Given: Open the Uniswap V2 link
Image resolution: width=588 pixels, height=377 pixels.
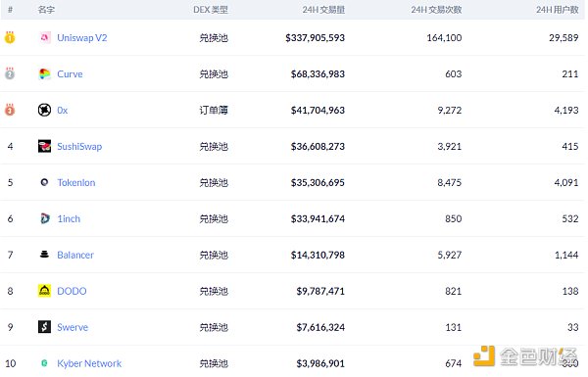Looking at the screenshot, I should click(82, 38).
